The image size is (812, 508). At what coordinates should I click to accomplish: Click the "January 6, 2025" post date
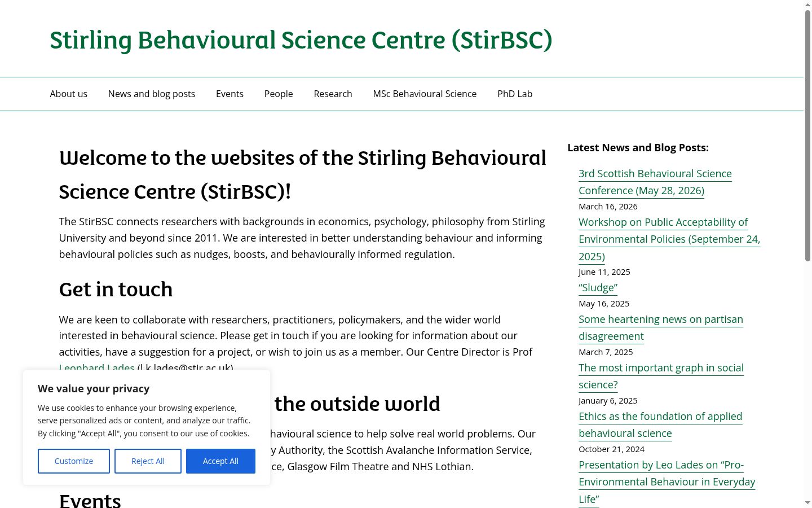[608, 401]
